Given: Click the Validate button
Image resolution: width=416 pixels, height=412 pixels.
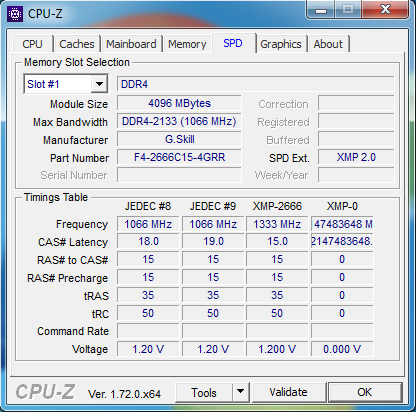Looking at the screenshot, I should pyautogui.click(x=289, y=392).
